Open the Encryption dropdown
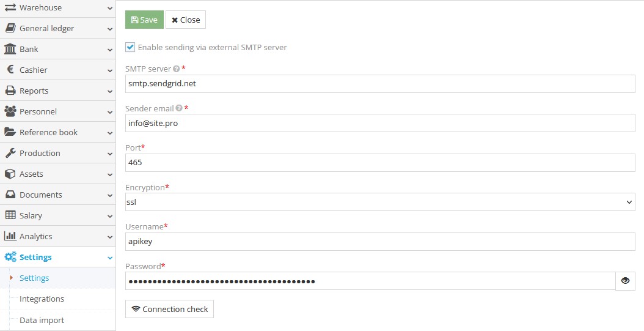 (x=380, y=202)
